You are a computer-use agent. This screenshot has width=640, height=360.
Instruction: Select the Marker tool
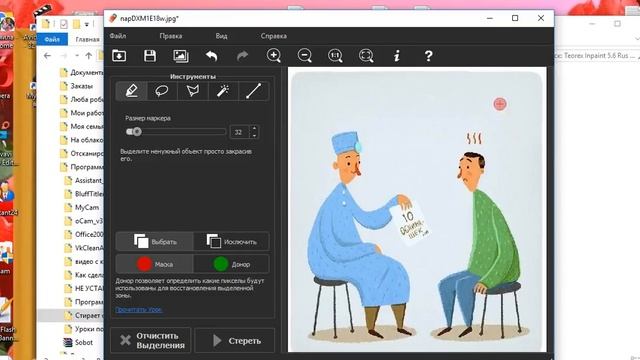131,91
